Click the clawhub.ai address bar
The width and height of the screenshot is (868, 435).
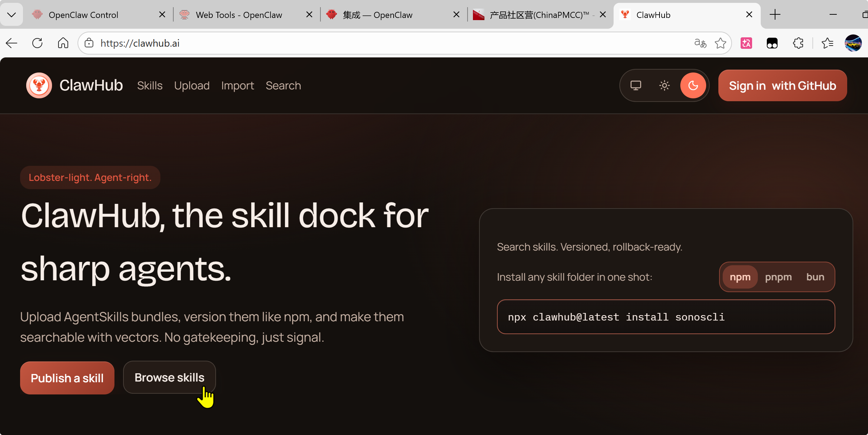tap(359, 43)
